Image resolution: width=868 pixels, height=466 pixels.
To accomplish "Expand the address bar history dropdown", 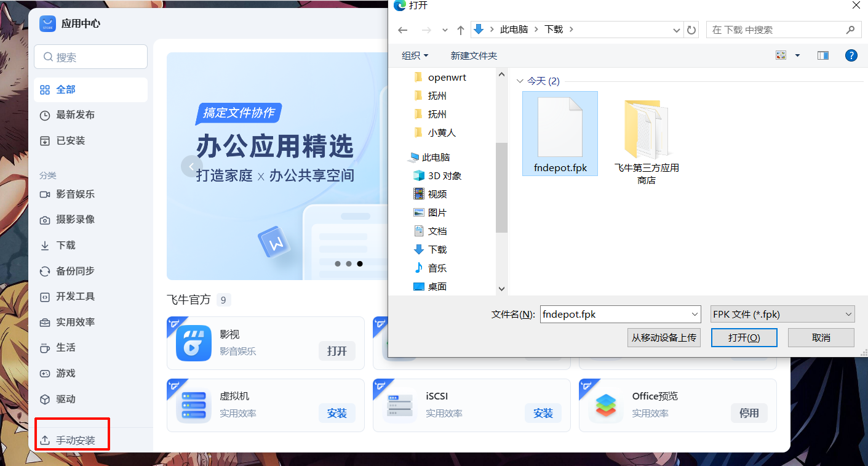I will (x=677, y=30).
